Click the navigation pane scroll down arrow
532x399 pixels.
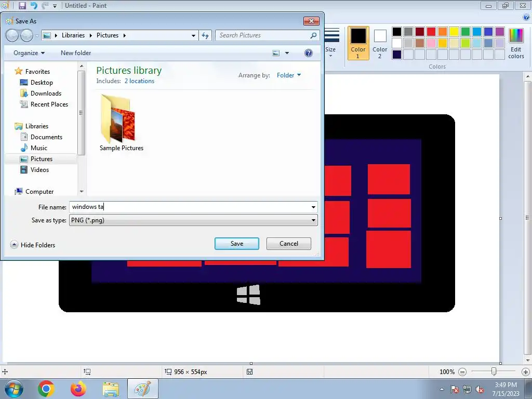(82, 192)
